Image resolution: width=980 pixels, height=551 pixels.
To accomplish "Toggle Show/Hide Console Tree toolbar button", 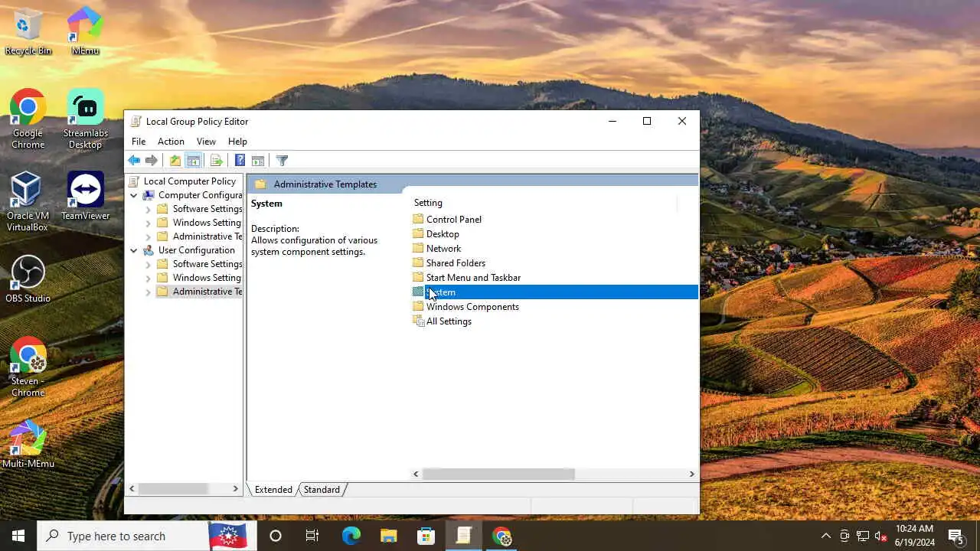I will pyautogui.click(x=194, y=161).
